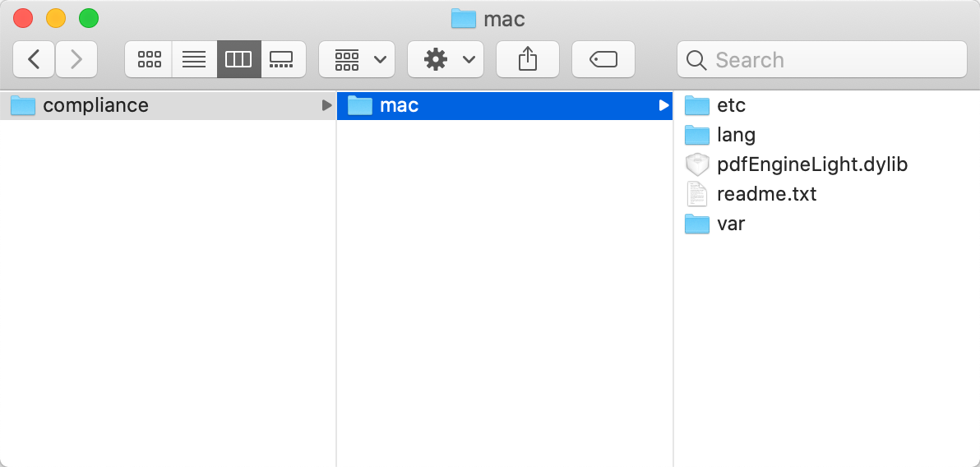Switch to gallery view
The width and height of the screenshot is (980, 467).
[x=283, y=59]
